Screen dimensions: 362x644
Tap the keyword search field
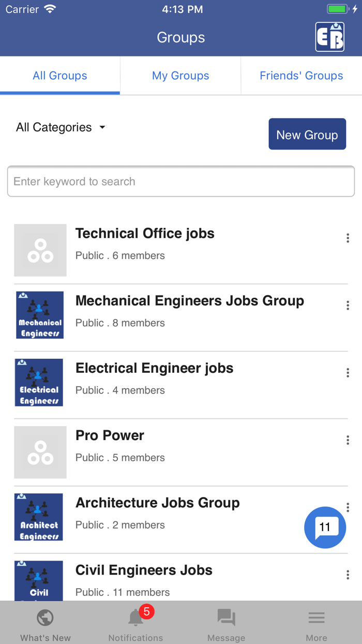180,181
